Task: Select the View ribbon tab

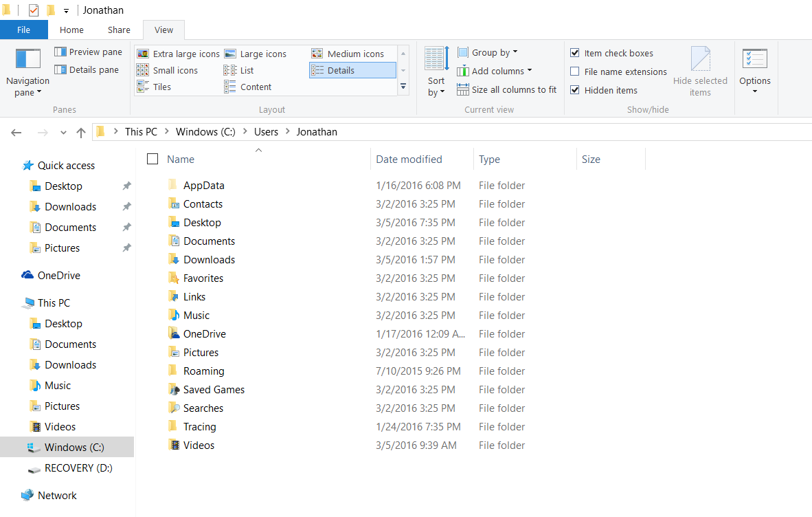Action: pos(163,30)
